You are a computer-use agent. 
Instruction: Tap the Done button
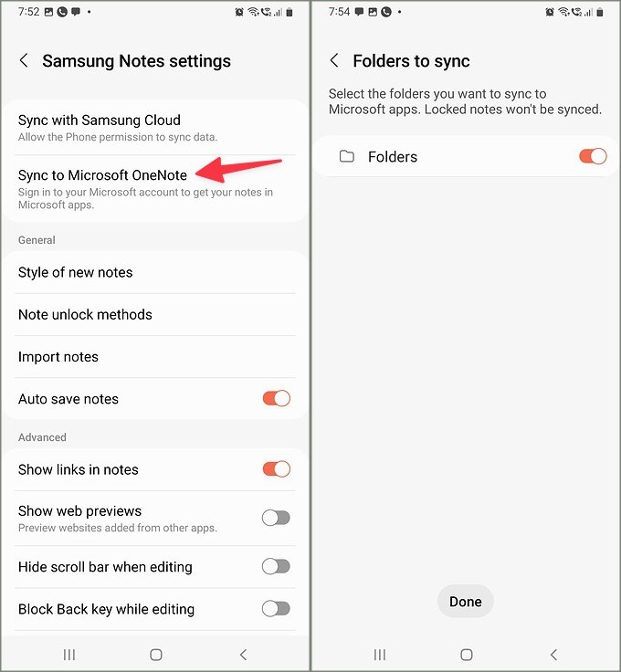tap(466, 602)
